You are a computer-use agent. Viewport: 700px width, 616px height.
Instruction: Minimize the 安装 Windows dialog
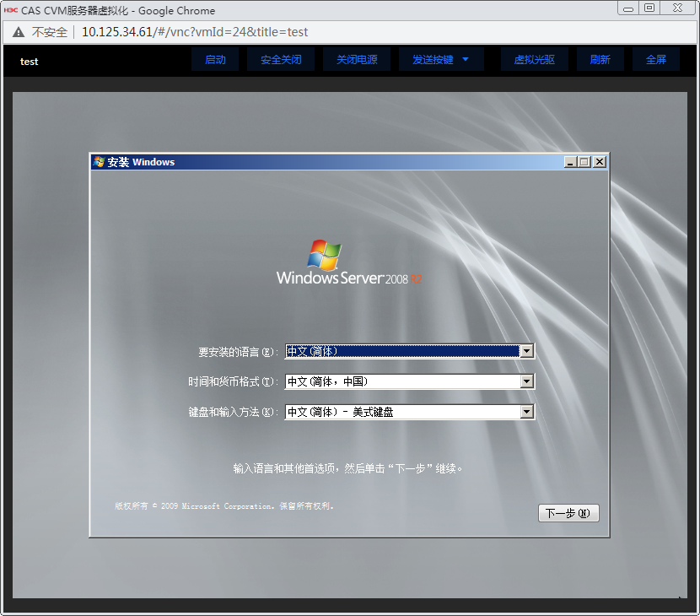[571, 162]
